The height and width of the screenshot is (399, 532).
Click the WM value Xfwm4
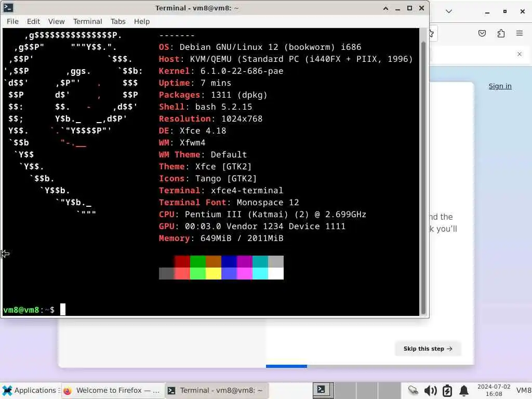pyautogui.click(x=192, y=142)
